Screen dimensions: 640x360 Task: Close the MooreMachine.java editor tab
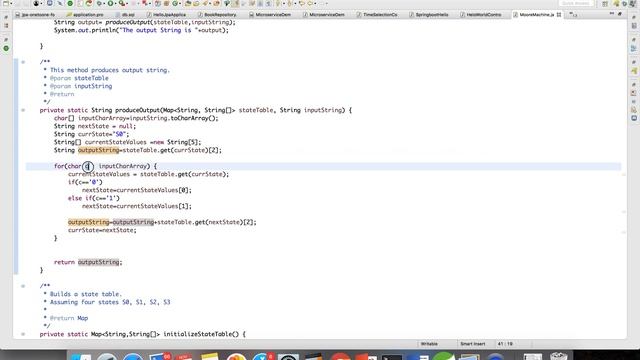point(559,15)
